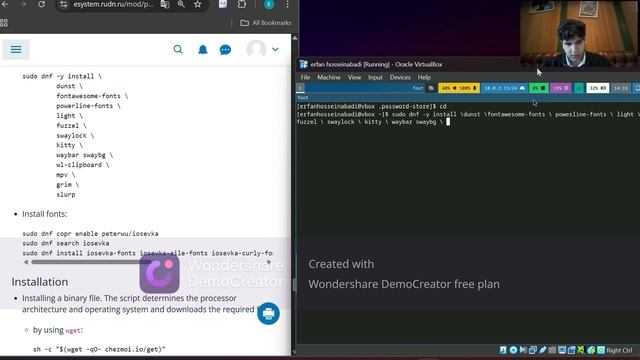
Task: Reload the browser page
Action: (x=41, y=4)
